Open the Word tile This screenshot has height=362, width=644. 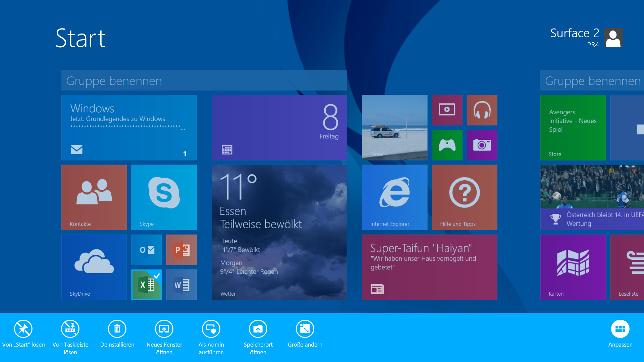click(181, 285)
